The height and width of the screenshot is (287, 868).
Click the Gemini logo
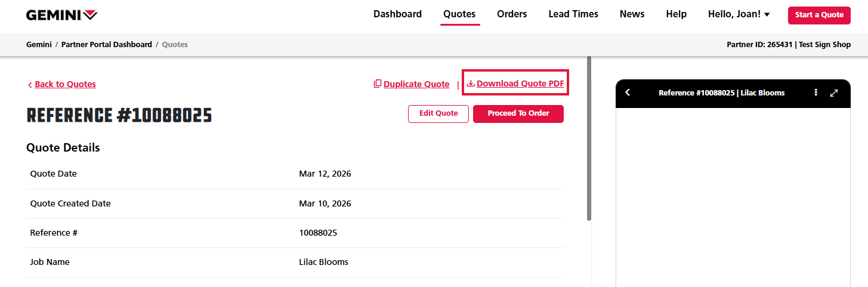click(x=61, y=15)
